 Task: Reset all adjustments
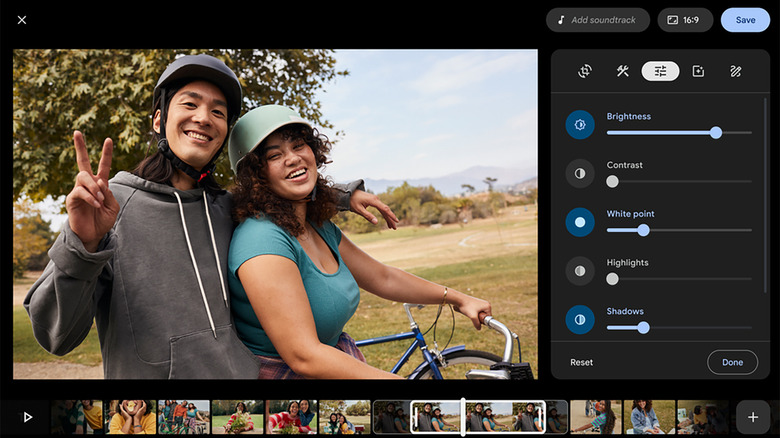tap(581, 362)
